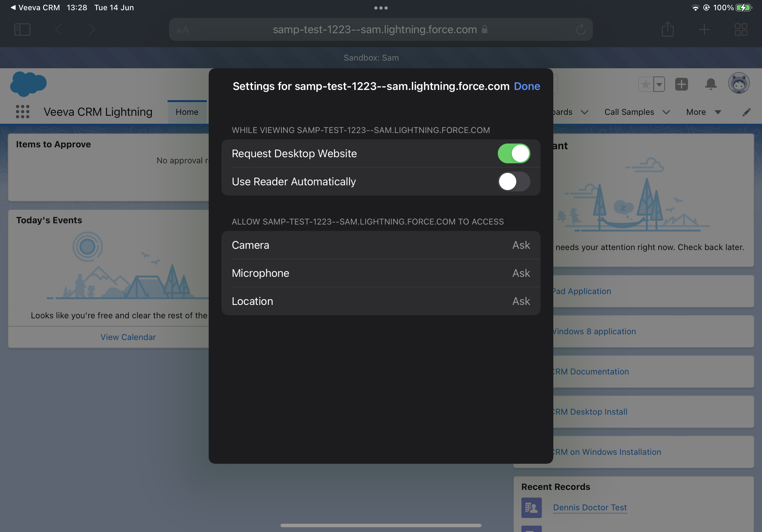Screen dimensions: 762x532
Task: Enable Use Reader Automatically toggle
Action: (513, 182)
